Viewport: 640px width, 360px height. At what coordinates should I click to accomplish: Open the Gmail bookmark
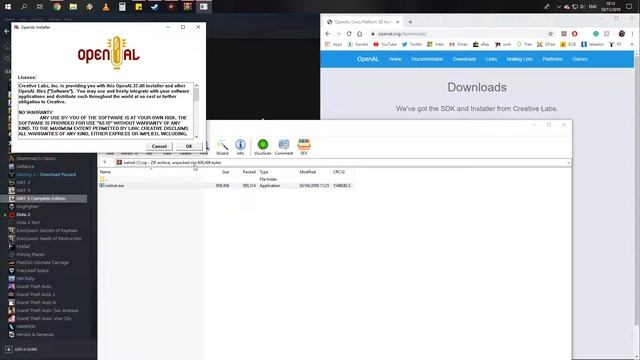tap(458, 44)
